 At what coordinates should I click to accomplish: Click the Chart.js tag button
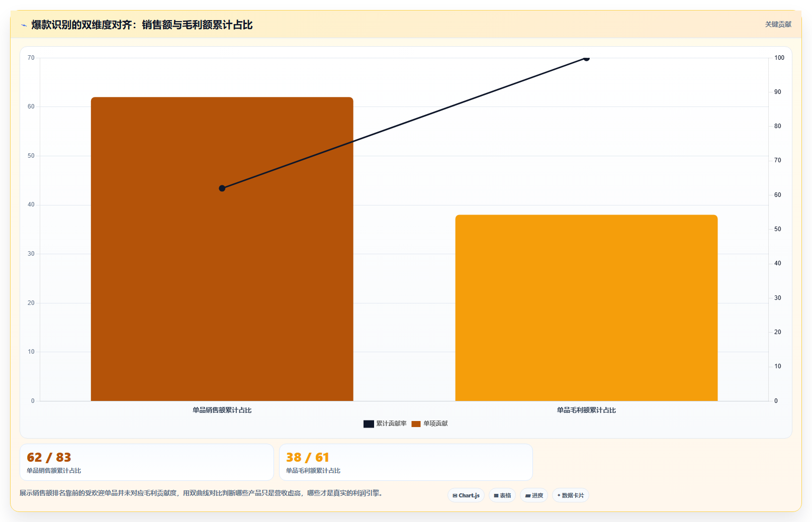tap(466, 495)
